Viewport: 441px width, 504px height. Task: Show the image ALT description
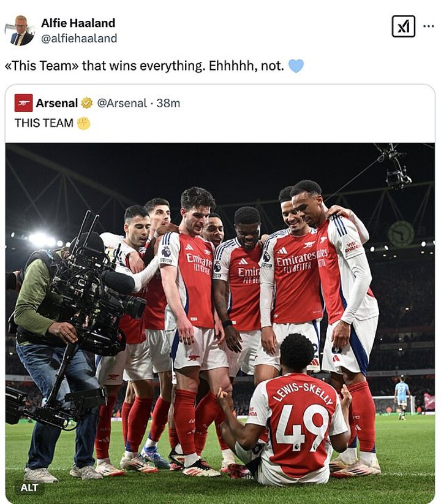pos(29,487)
